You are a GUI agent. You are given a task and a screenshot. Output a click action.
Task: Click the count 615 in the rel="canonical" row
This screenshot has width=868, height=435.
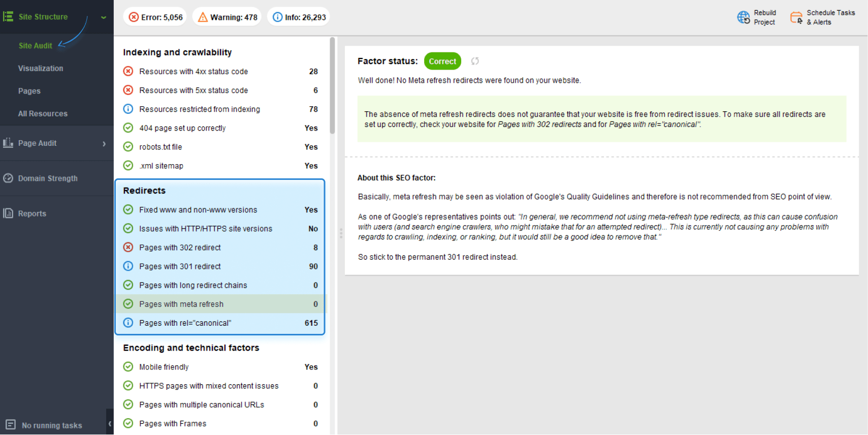(311, 323)
